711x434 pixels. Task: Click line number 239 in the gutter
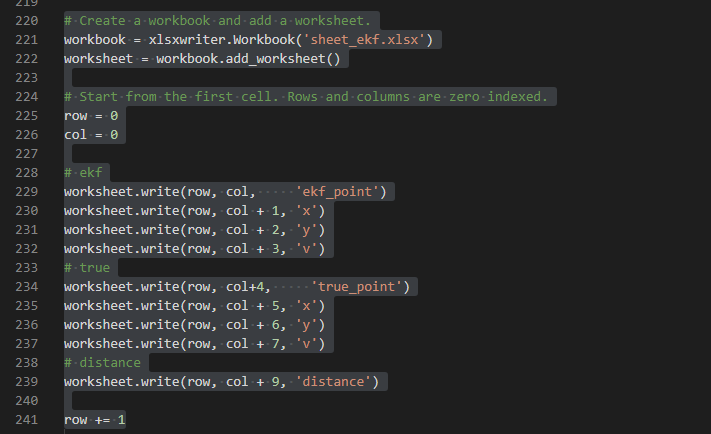coord(27,382)
